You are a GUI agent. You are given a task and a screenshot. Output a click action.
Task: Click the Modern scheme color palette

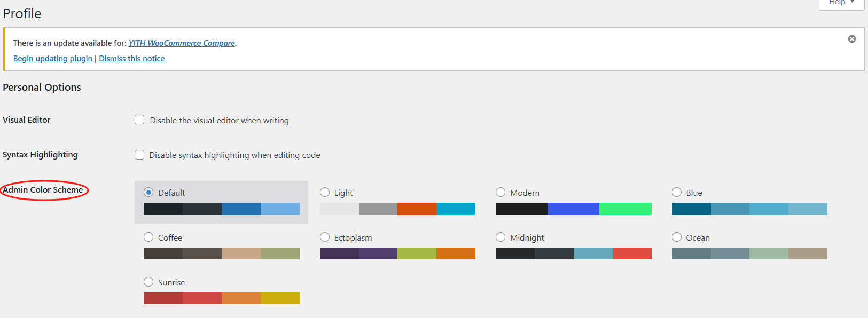573,209
